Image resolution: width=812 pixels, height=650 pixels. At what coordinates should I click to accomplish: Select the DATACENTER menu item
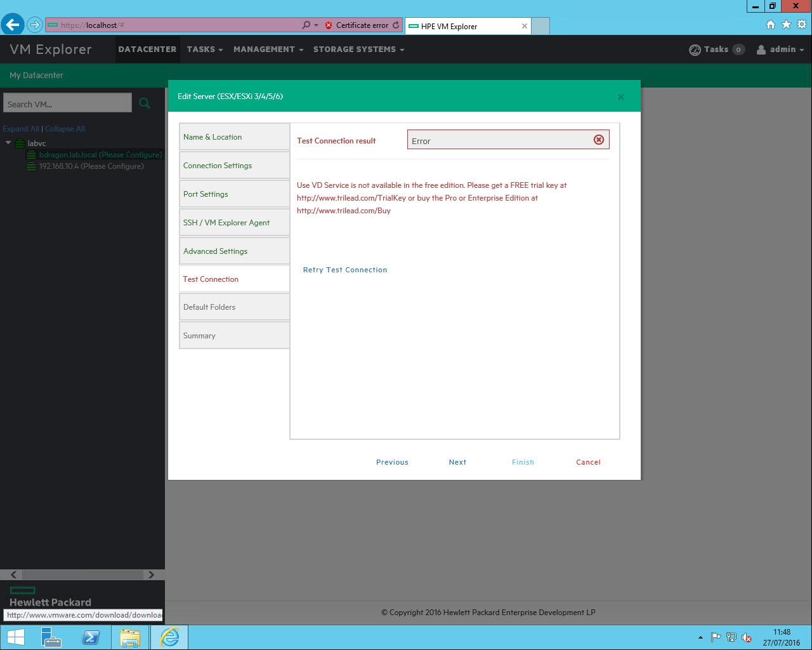click(147, 49)
